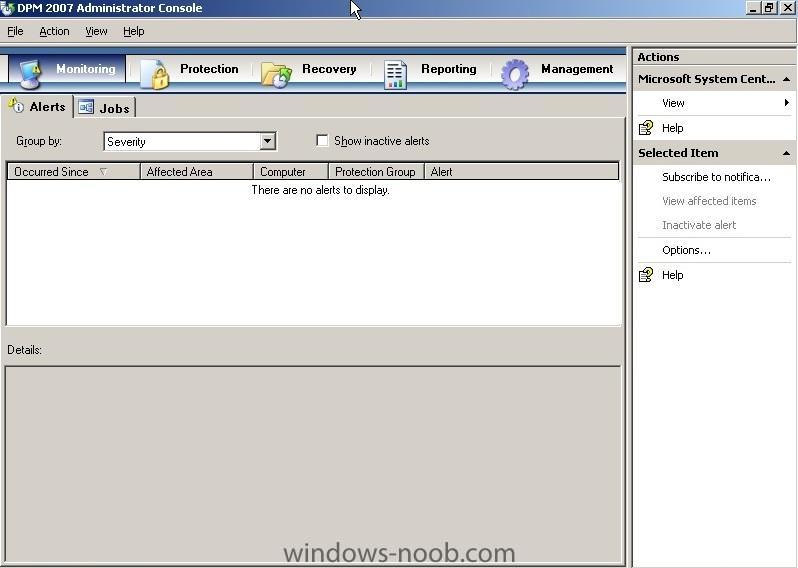Image resolution: width=798 pixels, height=568 pixels.
Task: Switch to the Protection section
Action: tap(209, 69)
